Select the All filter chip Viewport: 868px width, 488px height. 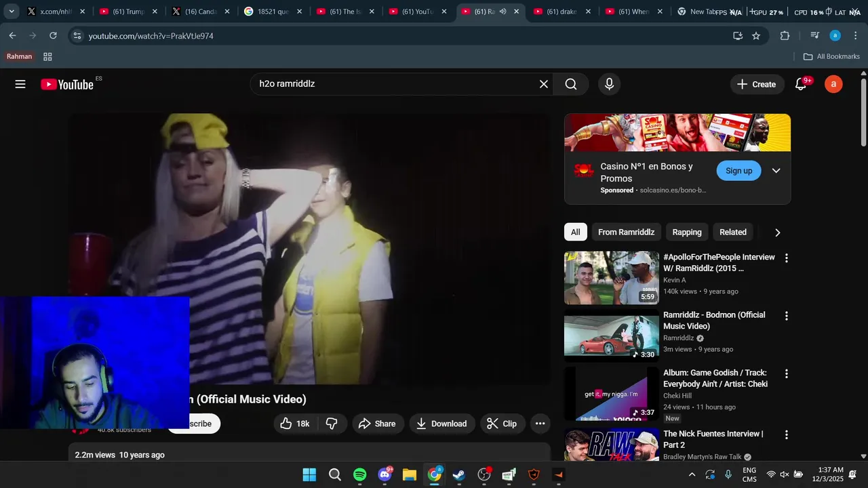point(575,232)
